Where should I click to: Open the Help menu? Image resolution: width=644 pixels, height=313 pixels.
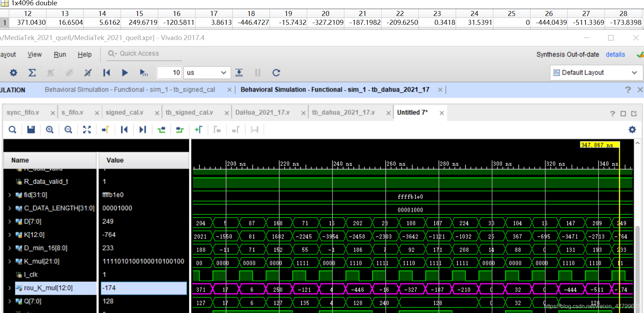[85, 55]
